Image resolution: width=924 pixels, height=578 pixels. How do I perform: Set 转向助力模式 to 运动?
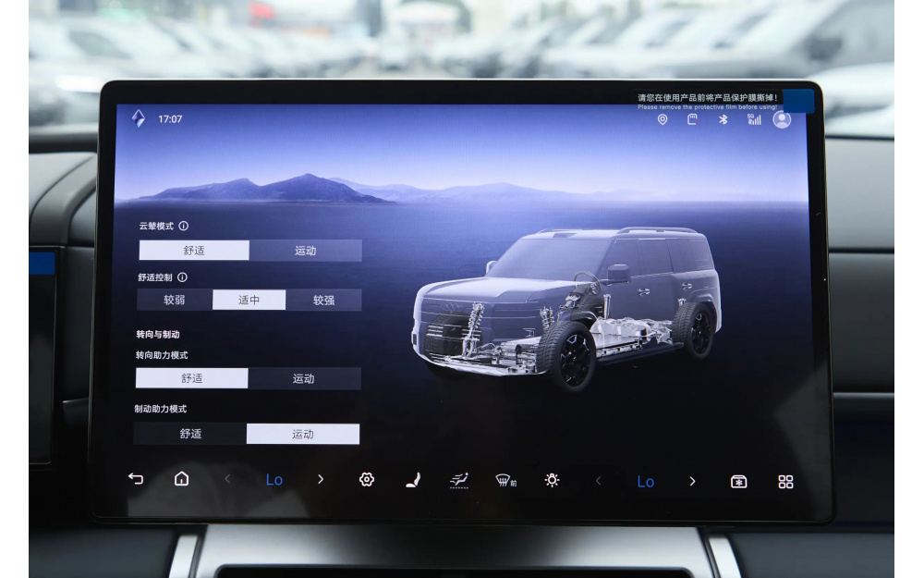pyautogui.click(x=303, y=378)
